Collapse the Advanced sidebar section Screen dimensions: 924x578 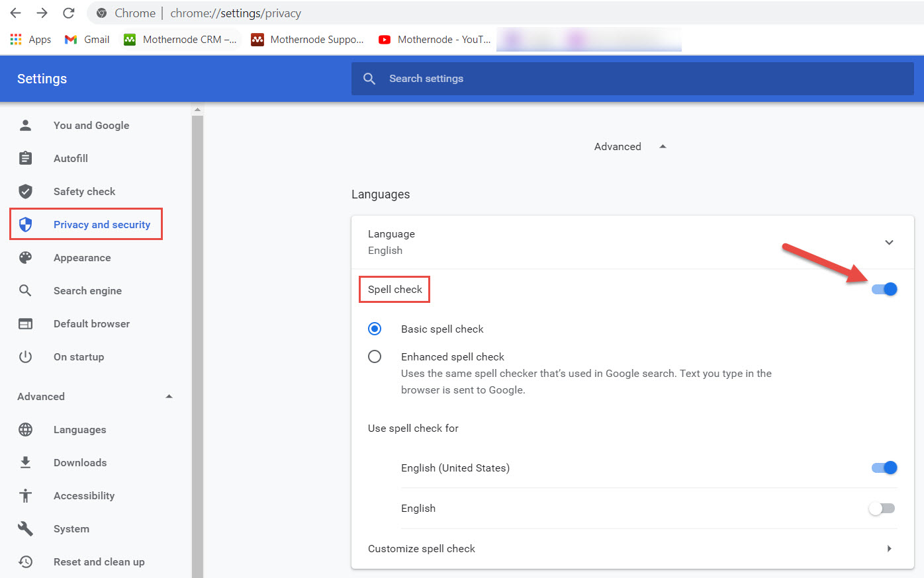point(169,396)
